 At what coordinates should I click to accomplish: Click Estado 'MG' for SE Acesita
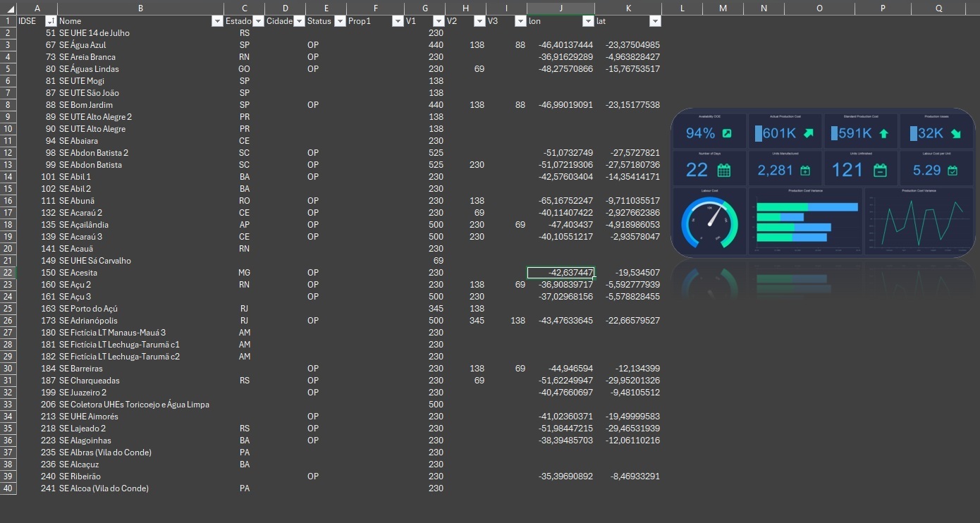coord(245,273)
